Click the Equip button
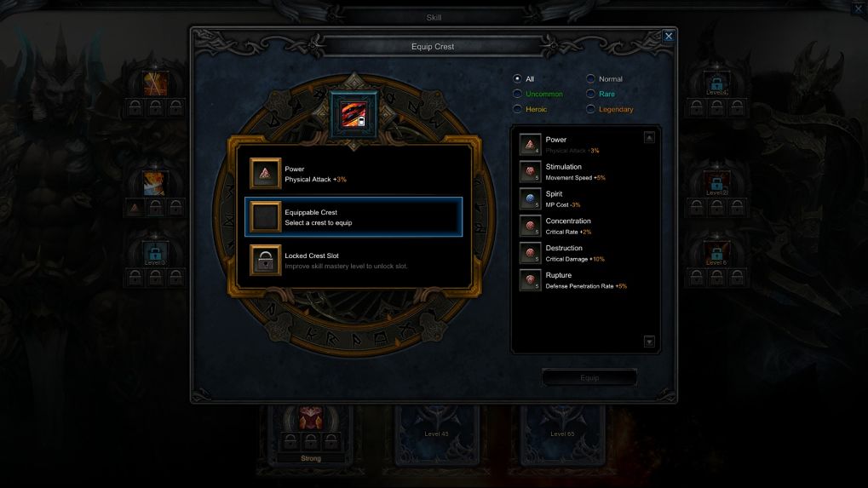 coord(589,377)
